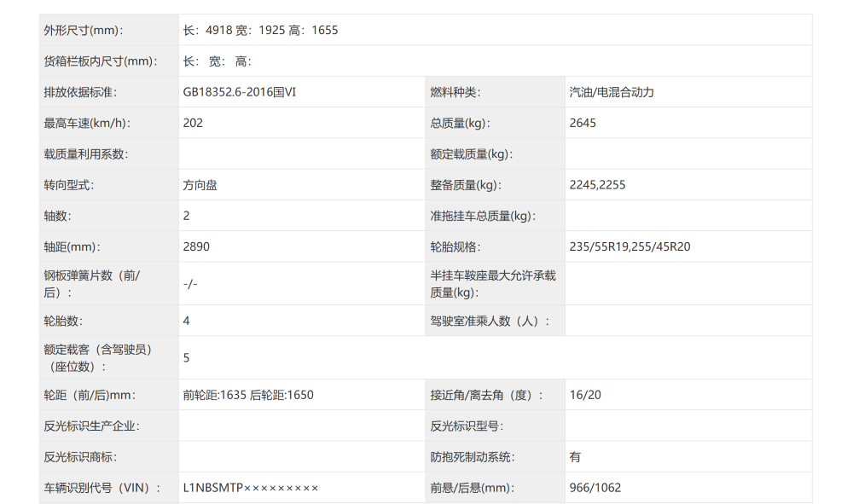Screen dimensions: 853x504
Task: Click the 排放依据标准 field
Action: coord(78,91)
